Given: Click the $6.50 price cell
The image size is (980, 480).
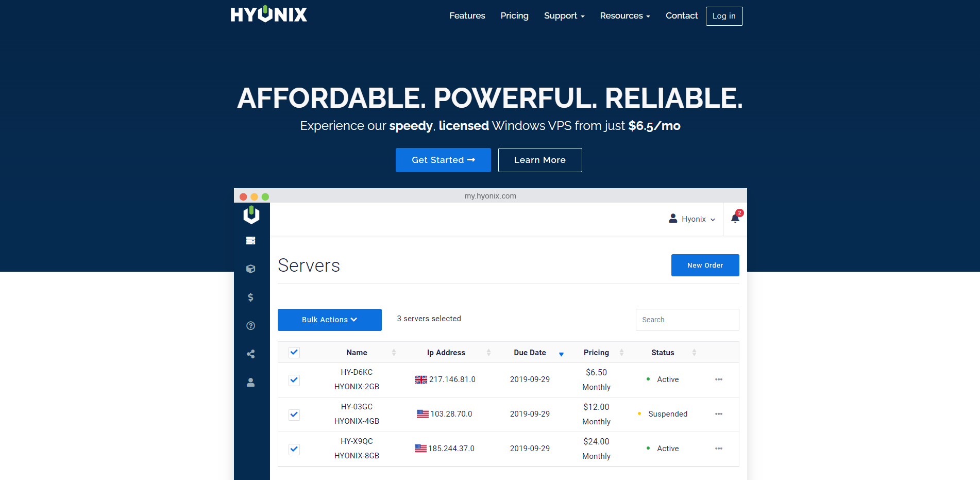Looking at the screenshot, I should [596, 372].
